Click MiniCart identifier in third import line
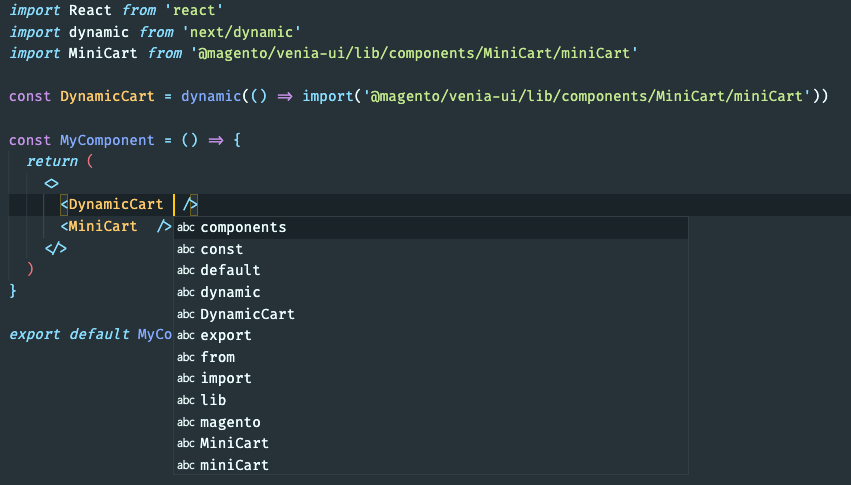Viewport: 851px width, 485px height. click(x=103, y=53)
